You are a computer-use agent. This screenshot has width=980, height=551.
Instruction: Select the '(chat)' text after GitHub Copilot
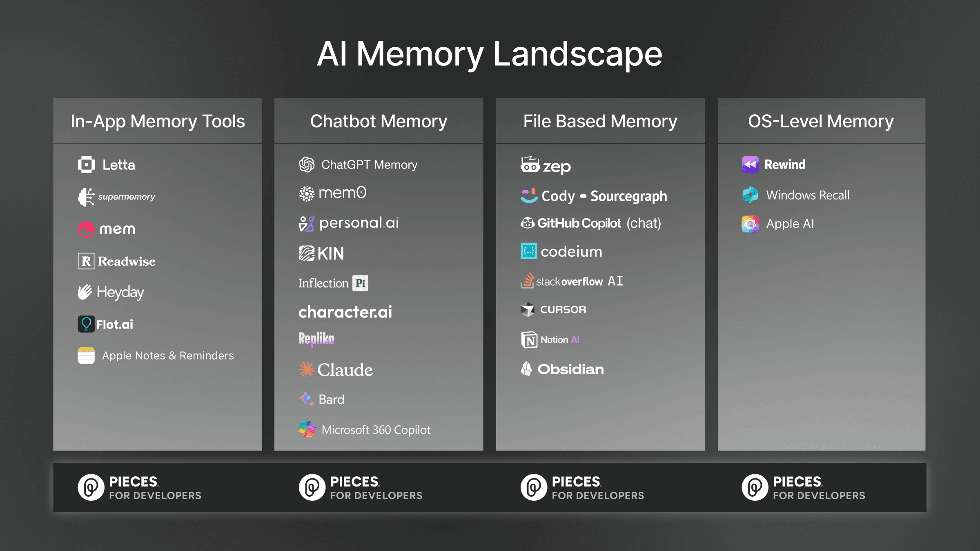tap(644, 223)
